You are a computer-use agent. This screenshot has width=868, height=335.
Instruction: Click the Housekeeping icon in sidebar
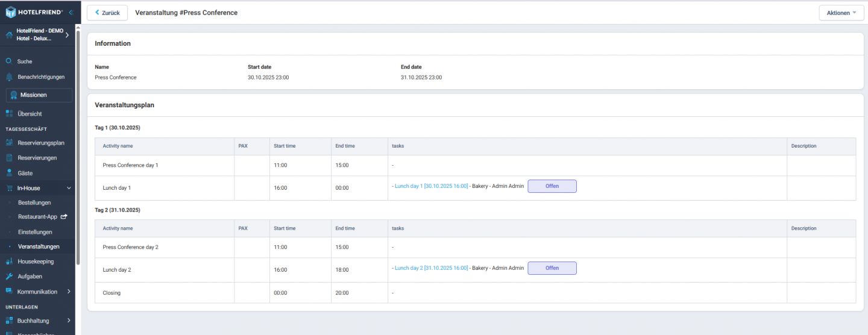tap(8, 261)
